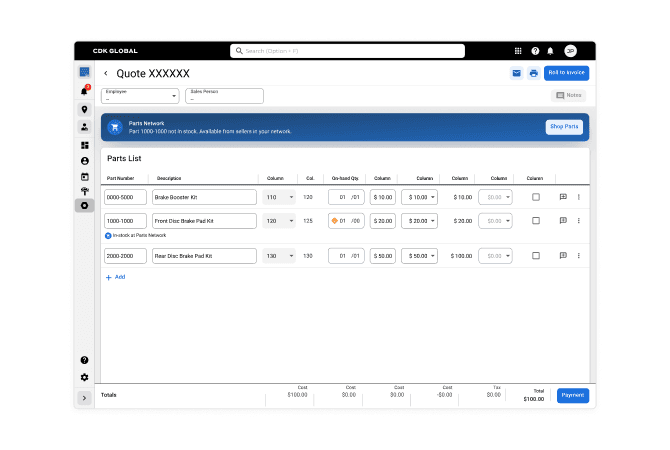Click the Parts Network cart icon
Image resolution: width=670 pixels, height=450 pixels.
tap(115, 127)
